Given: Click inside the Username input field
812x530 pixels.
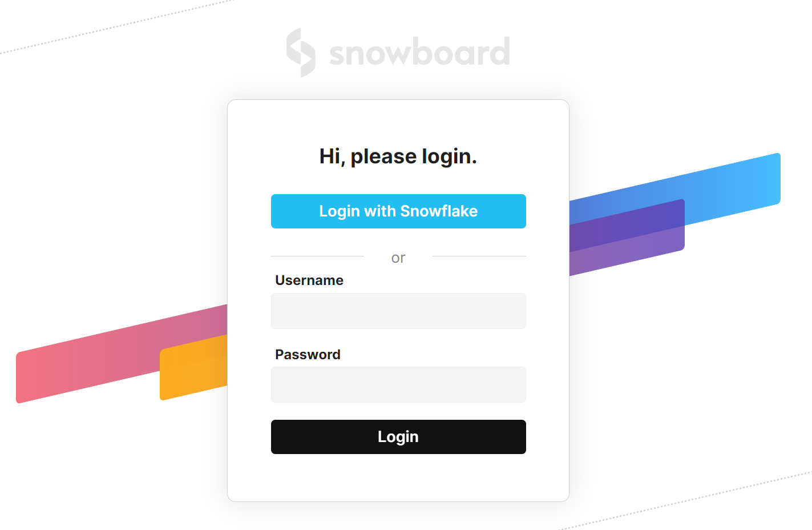Looking at the screenshot, I should [398, 311].
